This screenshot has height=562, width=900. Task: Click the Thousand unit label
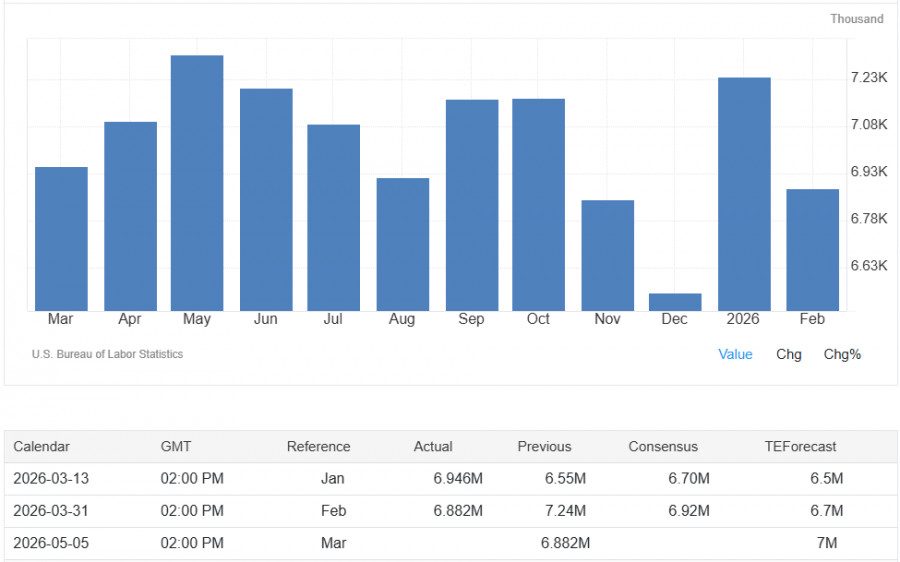[x=857, y=19]
